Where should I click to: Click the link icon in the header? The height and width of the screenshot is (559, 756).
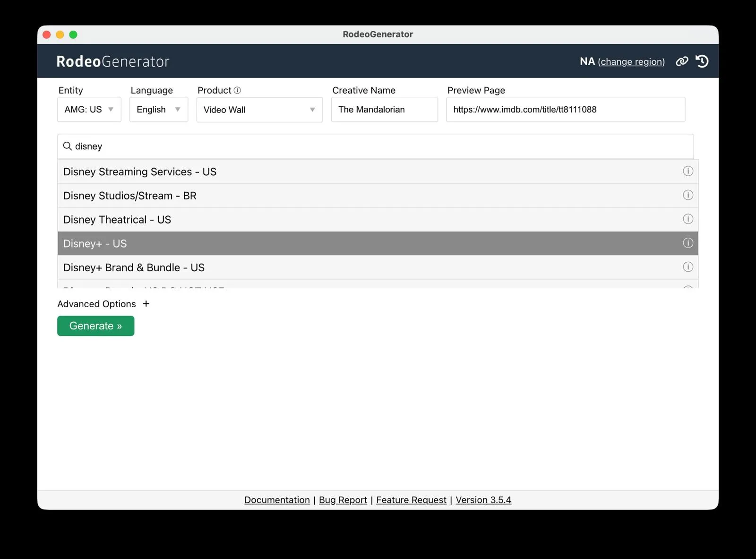(682, 61)
